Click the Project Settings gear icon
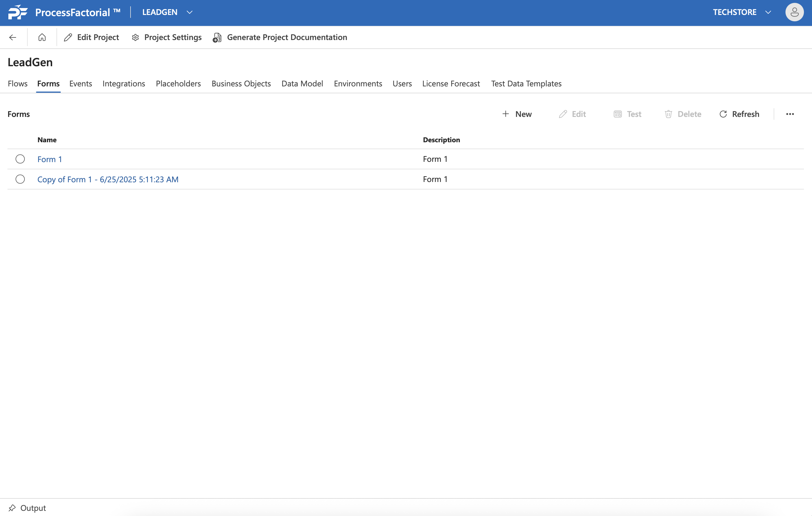This screenshot has height=516, width=812. click(135, 37)
